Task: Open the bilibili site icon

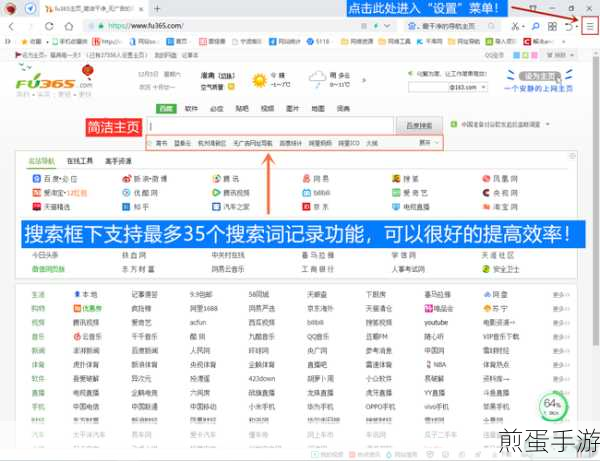Action: tap(307, 193)
